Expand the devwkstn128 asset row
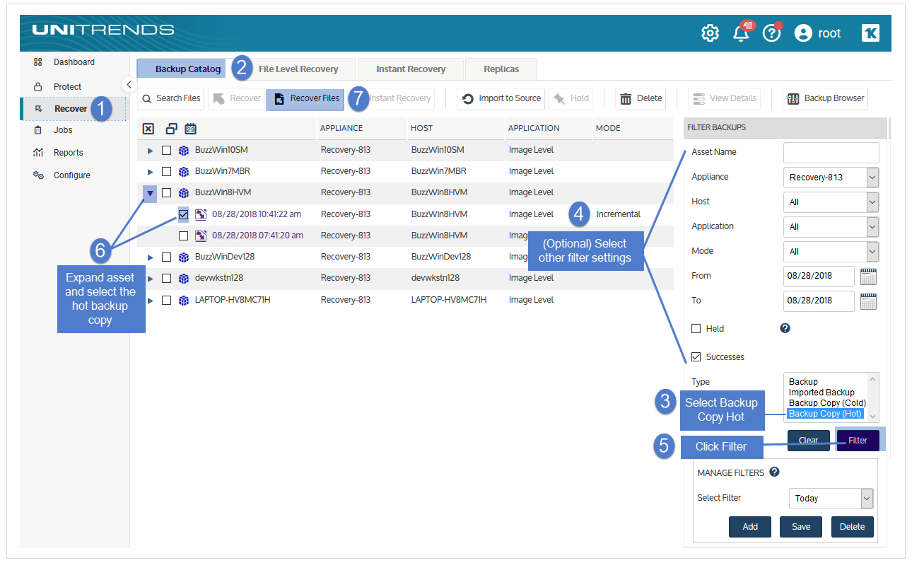The width and height of the screenshot is (924, 575). [x=150, y=279]
